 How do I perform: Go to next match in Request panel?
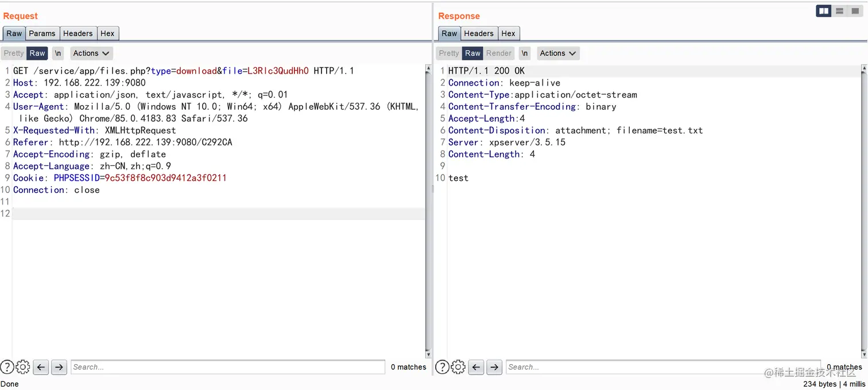(x=59, y=367)
